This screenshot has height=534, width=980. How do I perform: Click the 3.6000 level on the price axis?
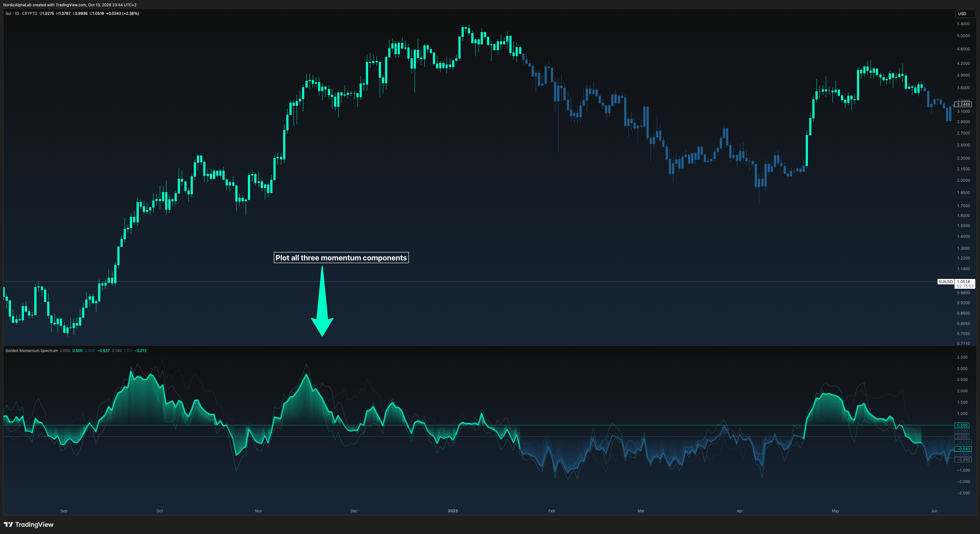click(x=963, y=88)
